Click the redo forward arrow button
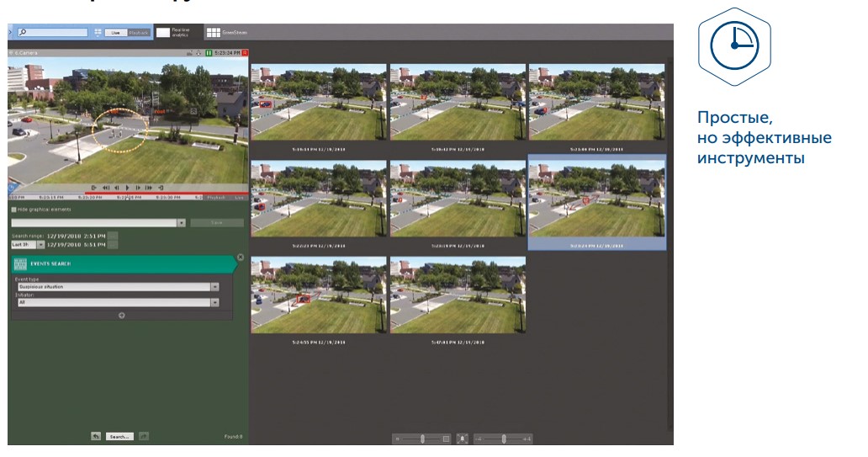 pyautogui.click(x=143, y=437)
